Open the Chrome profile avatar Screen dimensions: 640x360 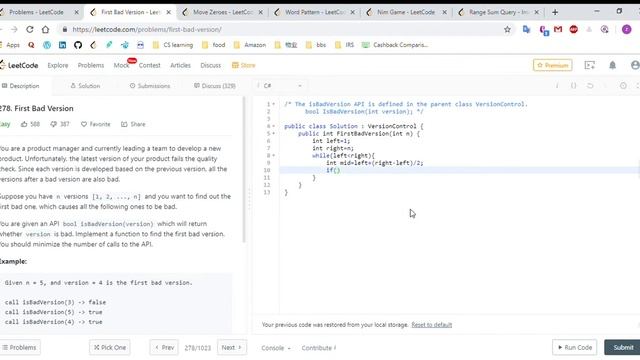point(627,29)
